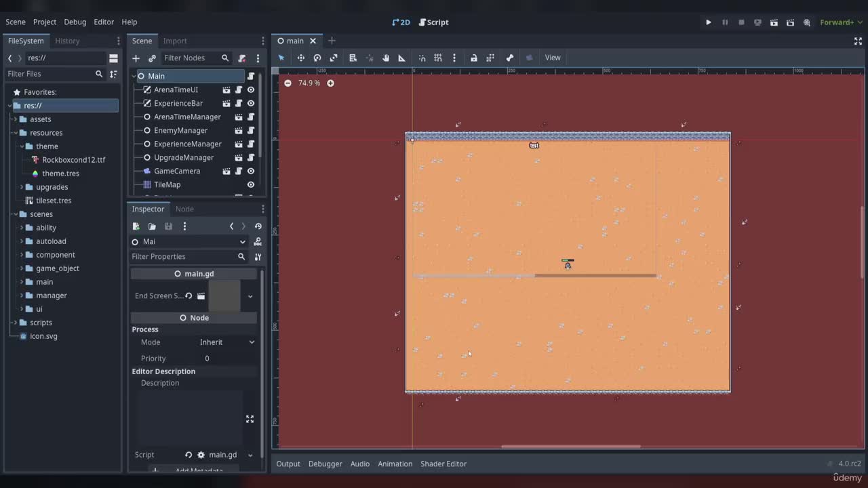Reset zoom via 74.9 % label
The image size is (868, 488).
pyautogui.click(x=309, y=83)
